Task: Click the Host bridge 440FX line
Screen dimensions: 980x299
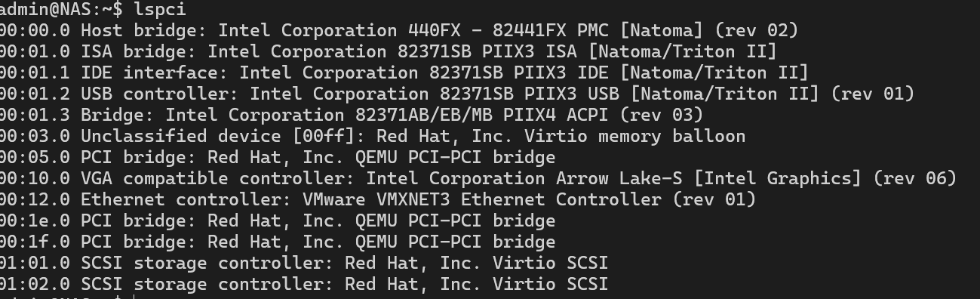Action: tap(399, 31)
